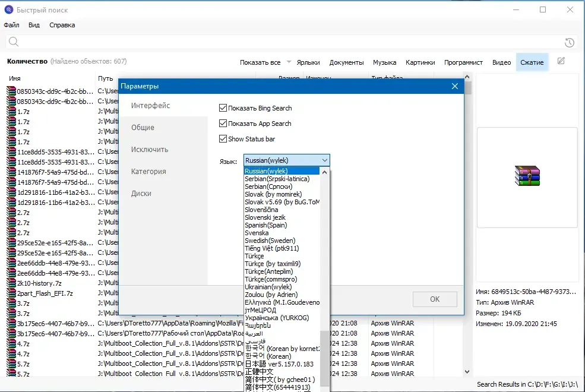This screenshot has height=392, width=585.
Task: Click the magnifier search icon
Action: pyautogui.click(x=14, y=42)
